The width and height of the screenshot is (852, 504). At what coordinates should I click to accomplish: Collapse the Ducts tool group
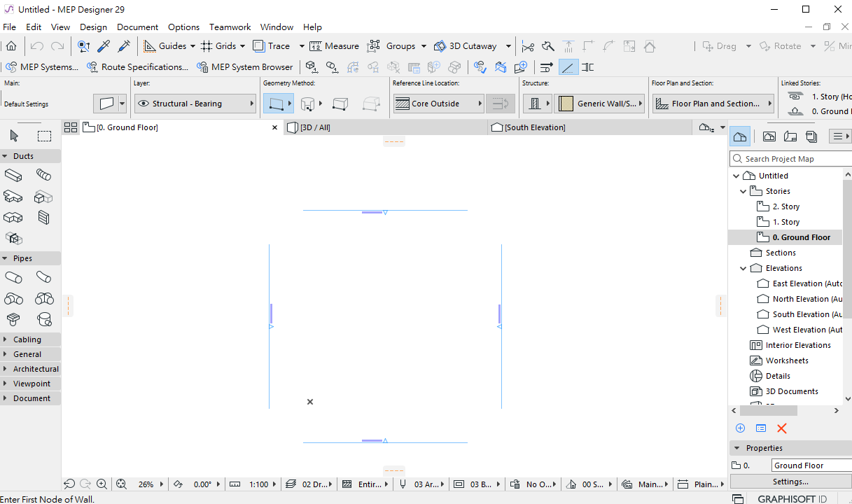tap(5, 156)
